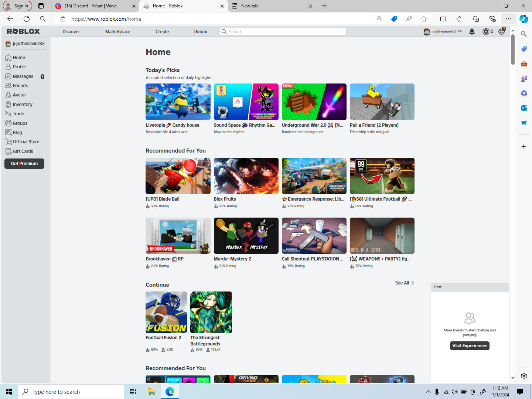Switch to the Discord #chat browser tab

tap(95, 6)
